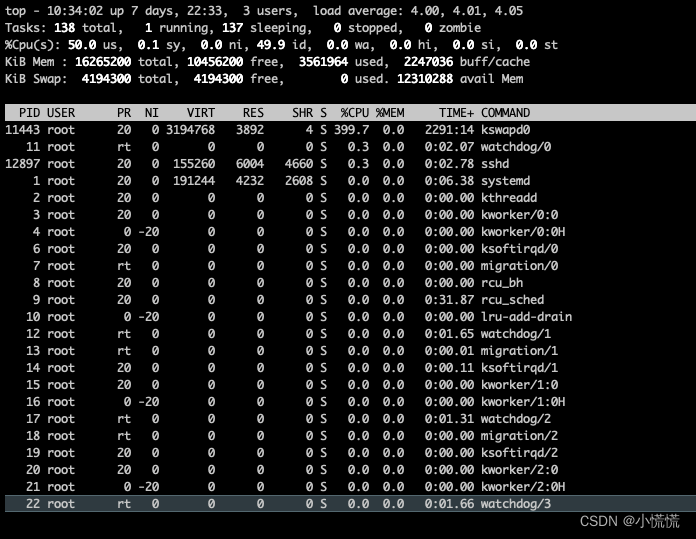Click the 155260 VIRT value for sshd
Image resolution: width=696 pixels, height=539 pixels.
(x=194, y=163)
